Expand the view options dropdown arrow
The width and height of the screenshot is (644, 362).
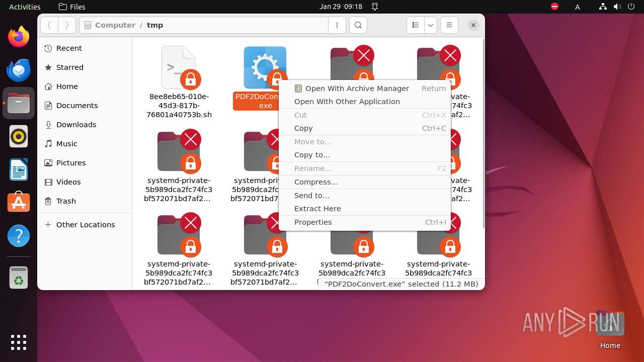point(431,25)
